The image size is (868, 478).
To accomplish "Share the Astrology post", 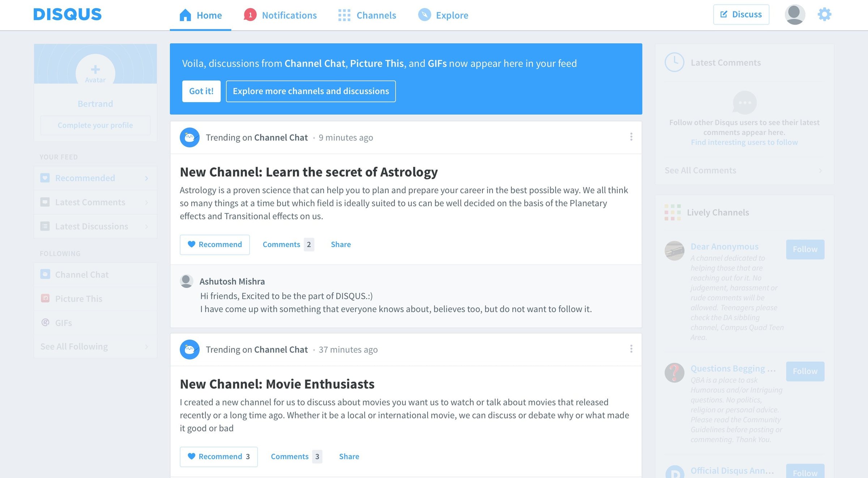I will [x=341, y=245].
